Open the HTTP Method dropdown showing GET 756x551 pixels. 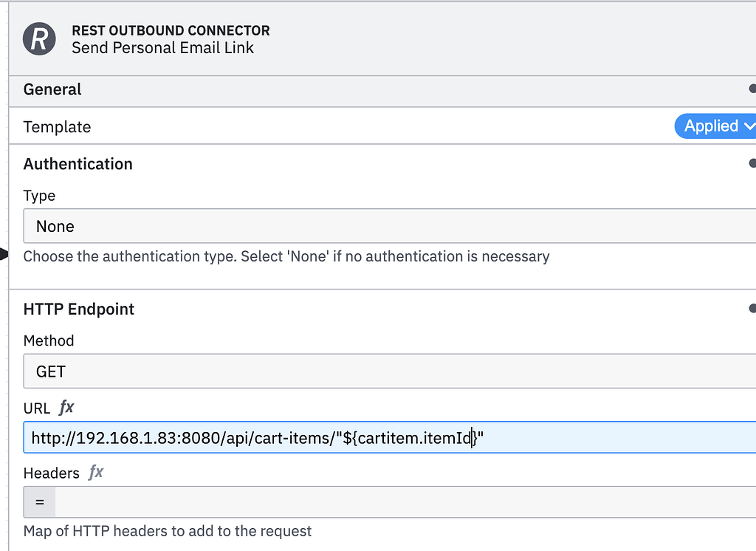[x=384, y=371]
